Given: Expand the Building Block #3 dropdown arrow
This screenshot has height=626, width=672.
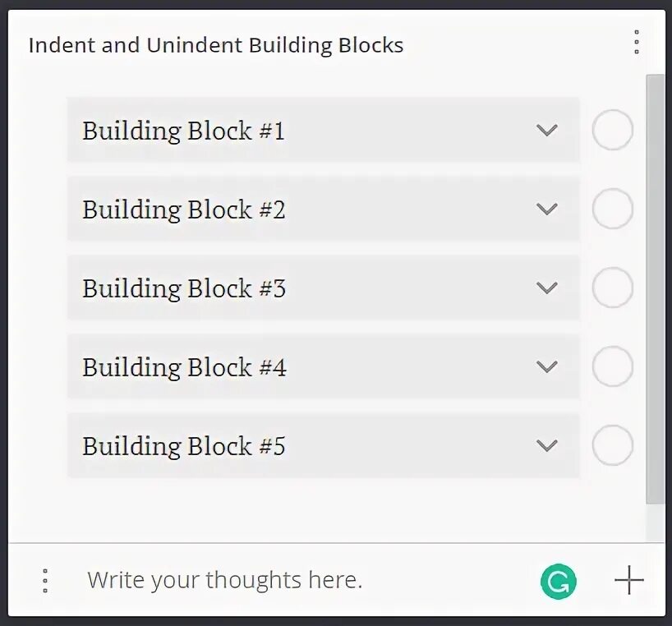Looking at the screenshot, I should [546, 288].
